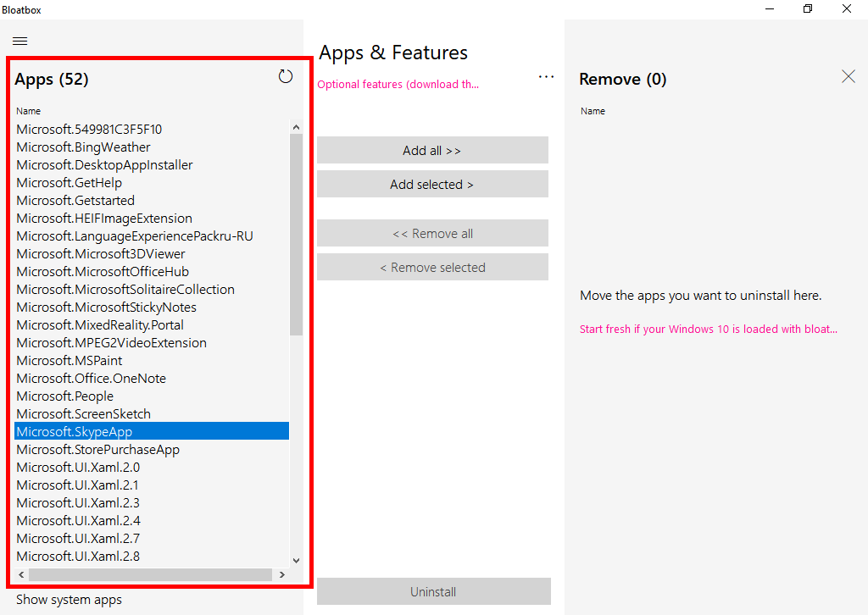The width and height of the screenshot is (868, 615).
Task: Select Microsoft.BingWeather in the list
Action: tap(83, 147)
